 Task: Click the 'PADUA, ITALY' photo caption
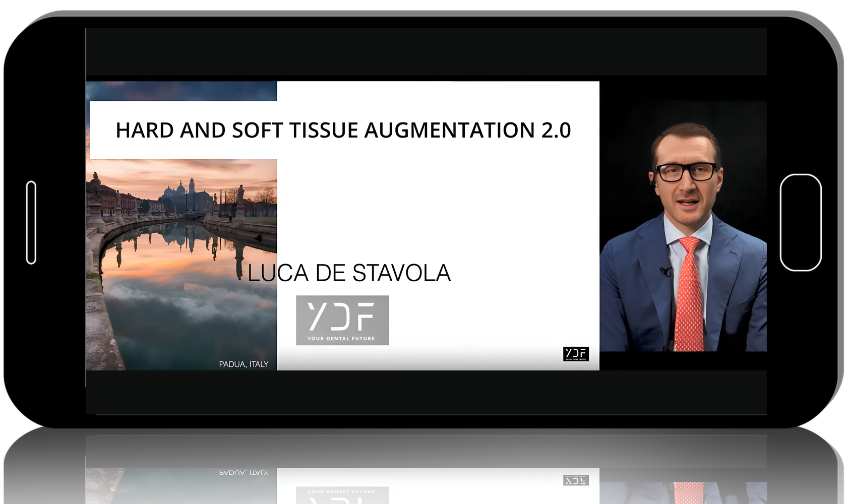244,364
